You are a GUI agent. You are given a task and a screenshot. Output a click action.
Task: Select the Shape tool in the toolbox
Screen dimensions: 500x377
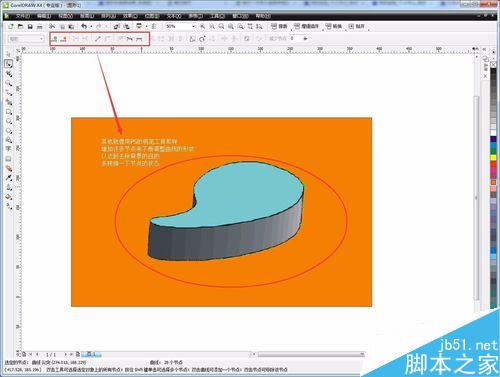[x=9, y=64]
